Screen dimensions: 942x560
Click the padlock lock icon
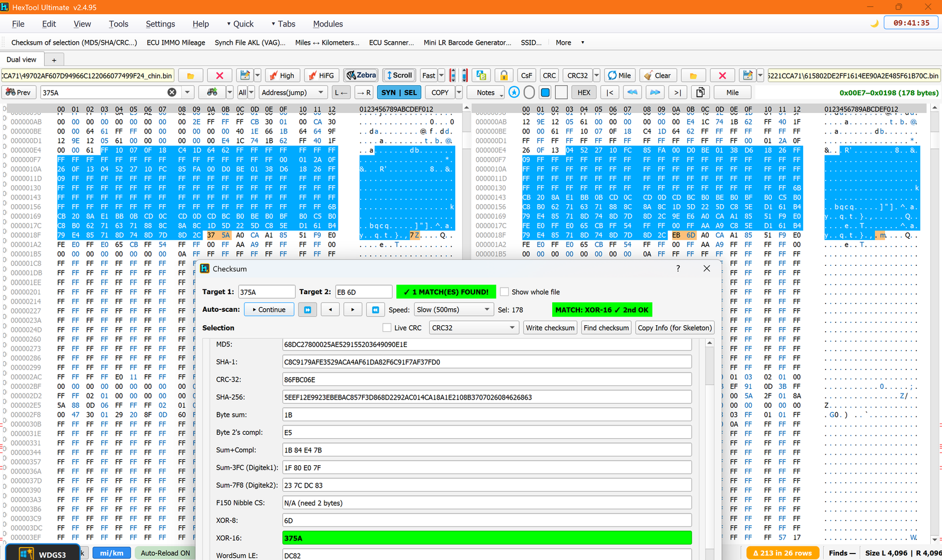point(504,75)
